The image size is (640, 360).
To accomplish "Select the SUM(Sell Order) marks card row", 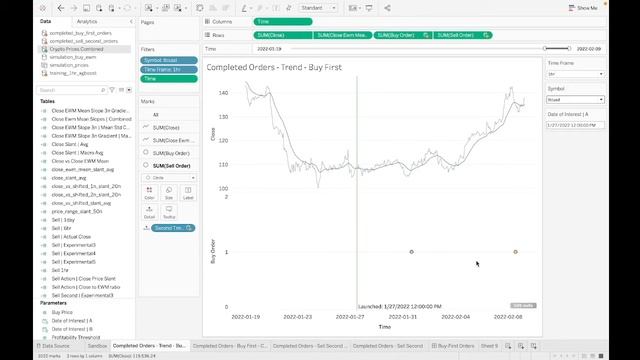I will pyautogui.click(x=169, y=166).
